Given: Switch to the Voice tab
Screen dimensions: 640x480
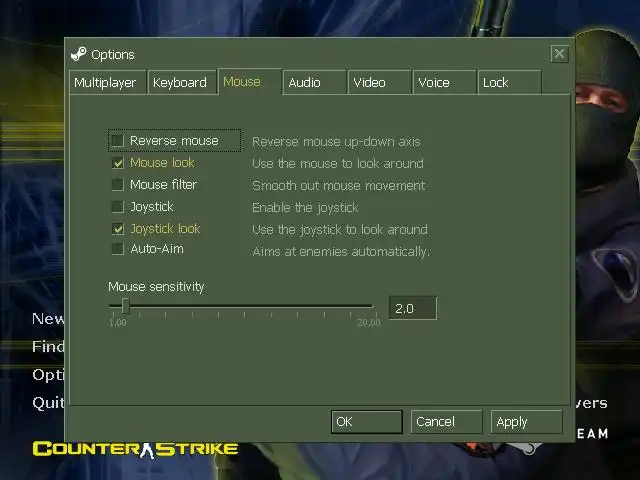Looking at the screenshot, I should pos(444,82).
